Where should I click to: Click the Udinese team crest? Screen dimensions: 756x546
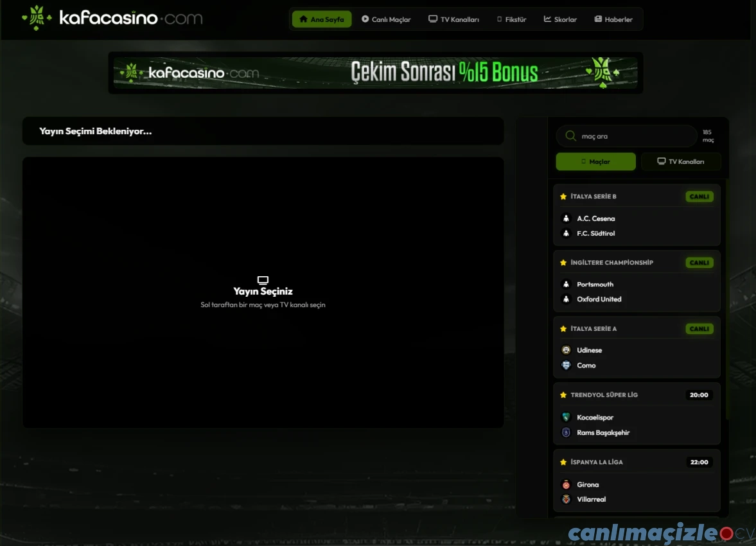pos(565,349)
